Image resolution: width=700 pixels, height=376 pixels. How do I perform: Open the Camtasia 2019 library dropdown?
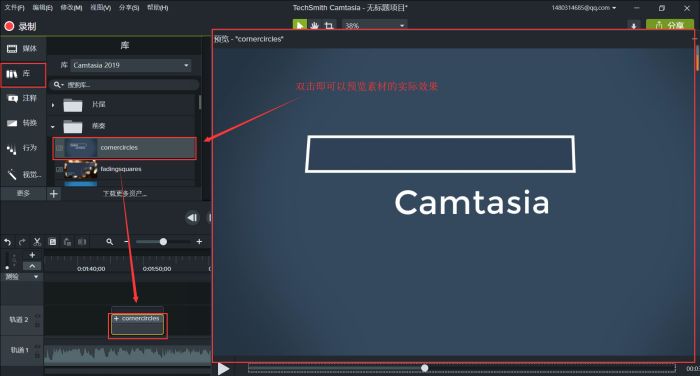coord(131,65)
